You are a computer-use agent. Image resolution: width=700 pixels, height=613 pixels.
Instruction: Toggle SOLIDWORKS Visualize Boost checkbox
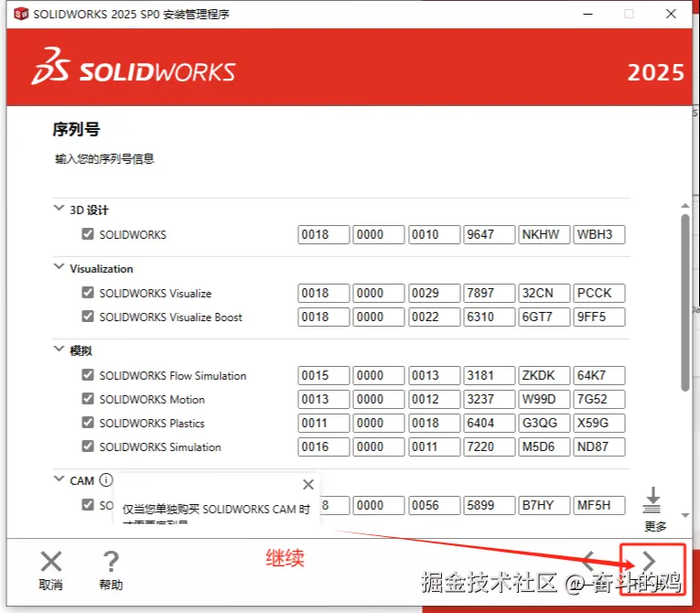(x=88, y=316)
